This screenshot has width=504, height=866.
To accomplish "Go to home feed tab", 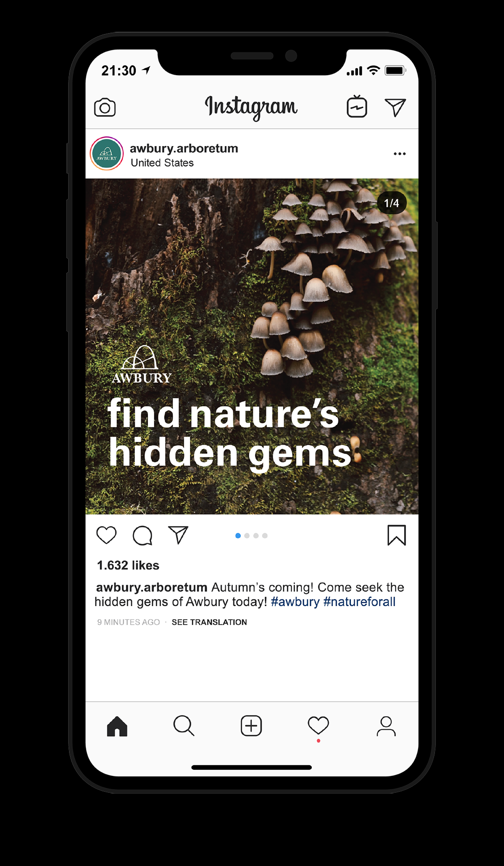I will coord(117,726).
